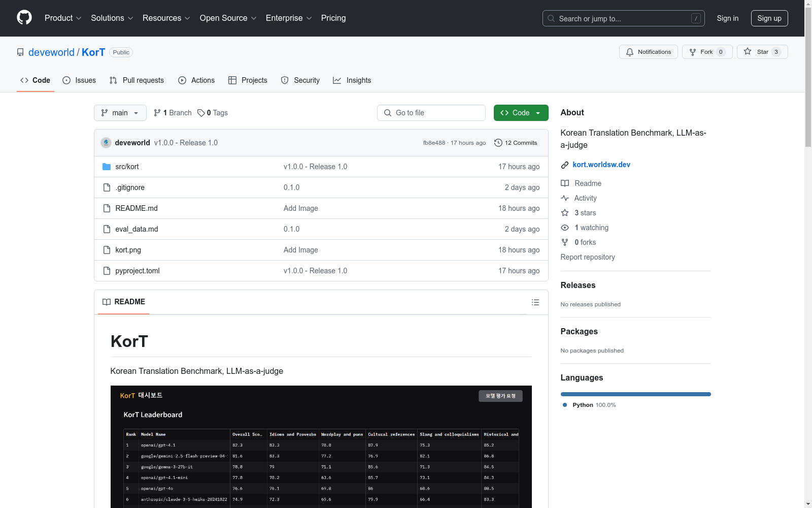Viewport: 812px width, 508px height.
Task: Open the Packages heading link
Action: pos(579,332)
